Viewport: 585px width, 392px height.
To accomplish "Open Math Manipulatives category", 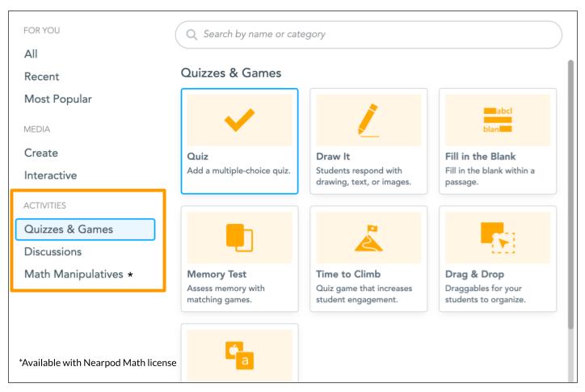I will point(73,274).
